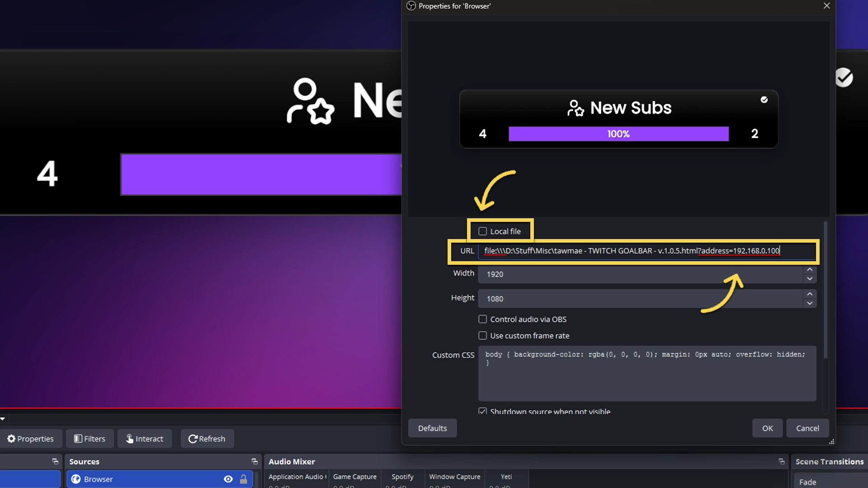The image size is (868, 488).
Task: Click the Game Capture mixer channel label
Action: tap(355, 477)
